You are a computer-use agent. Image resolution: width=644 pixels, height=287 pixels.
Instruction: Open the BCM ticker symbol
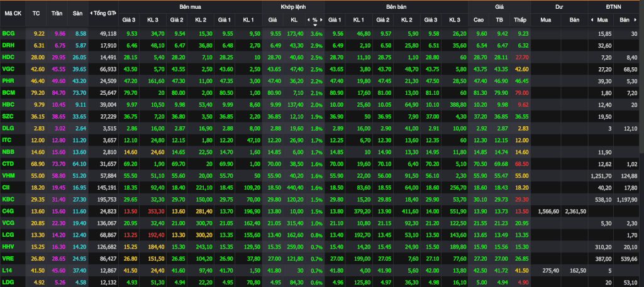point(8,93)
